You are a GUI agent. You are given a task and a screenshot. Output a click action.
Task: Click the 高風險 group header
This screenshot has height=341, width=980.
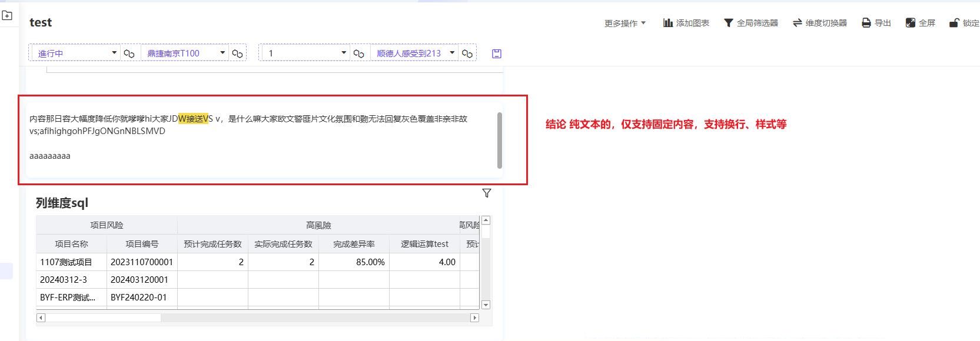click(x=318, y=225)
